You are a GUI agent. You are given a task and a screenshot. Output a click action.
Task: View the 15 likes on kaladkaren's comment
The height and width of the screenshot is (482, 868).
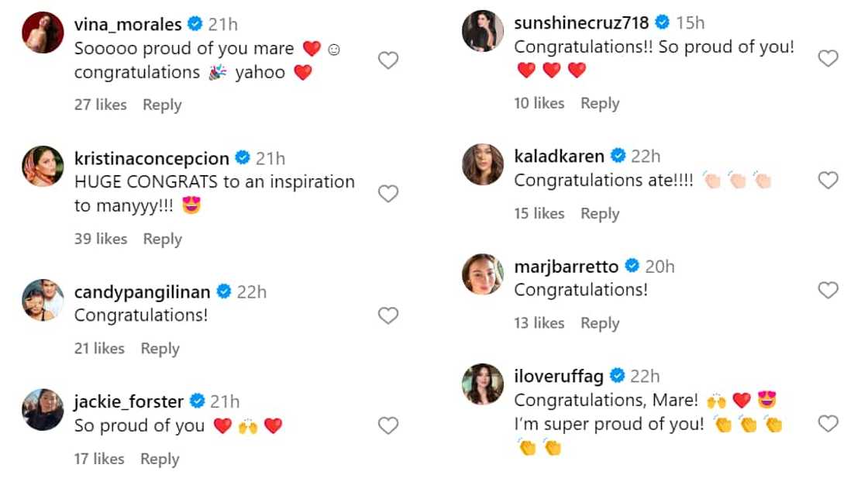coord(539,213)
